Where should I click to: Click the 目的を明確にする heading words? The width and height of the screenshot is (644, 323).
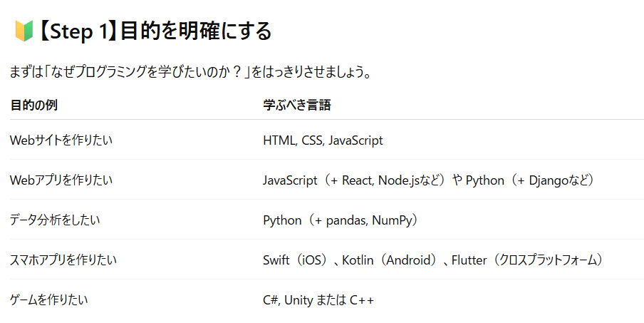click(x=196, y=31)
